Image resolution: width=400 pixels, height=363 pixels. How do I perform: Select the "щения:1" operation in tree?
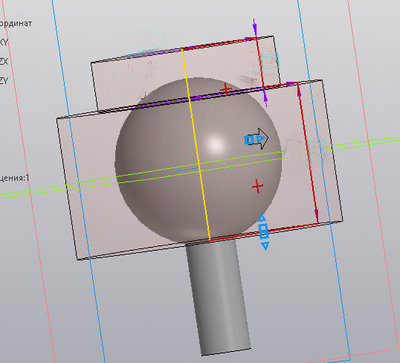click(x=14, y=178)
